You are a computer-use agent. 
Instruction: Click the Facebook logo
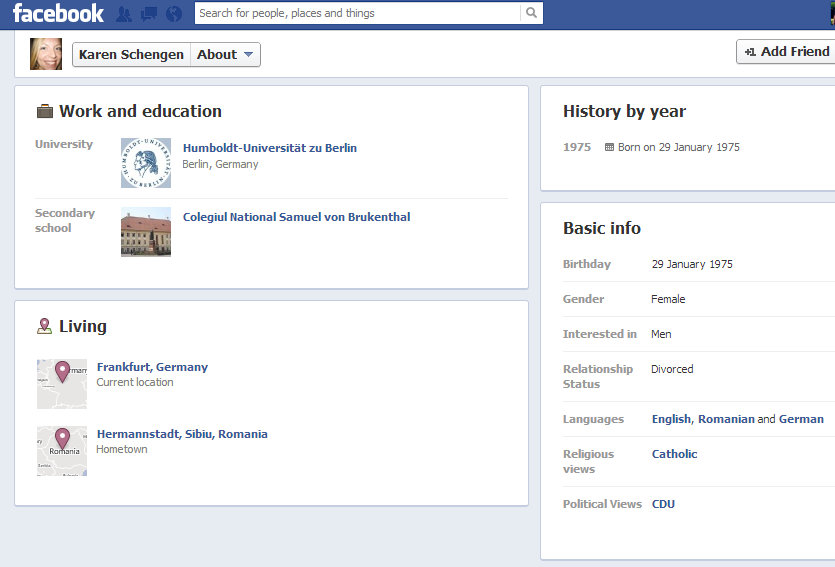(58, 13)
